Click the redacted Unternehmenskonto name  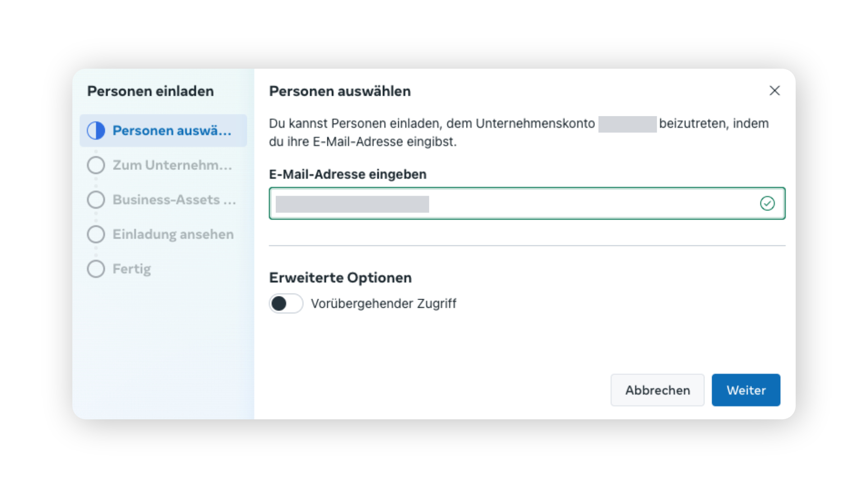(627, 124)
